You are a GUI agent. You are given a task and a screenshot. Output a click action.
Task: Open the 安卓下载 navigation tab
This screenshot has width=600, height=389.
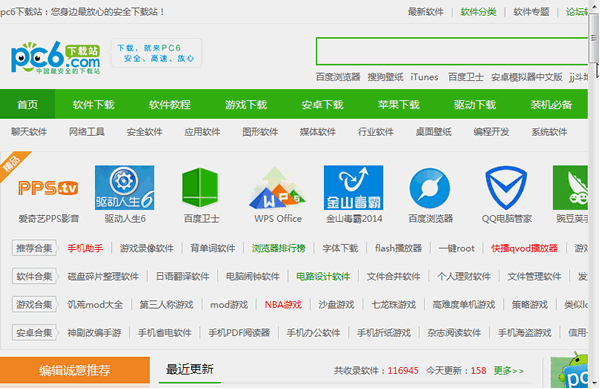(323, 104)
